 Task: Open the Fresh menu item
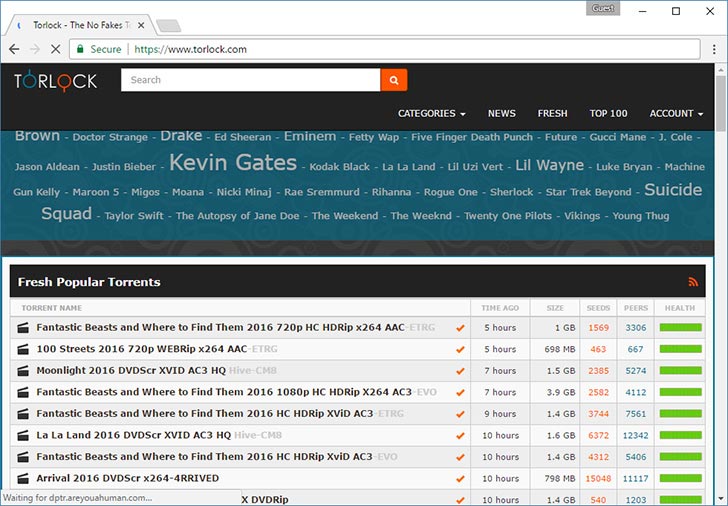point(552,113)
